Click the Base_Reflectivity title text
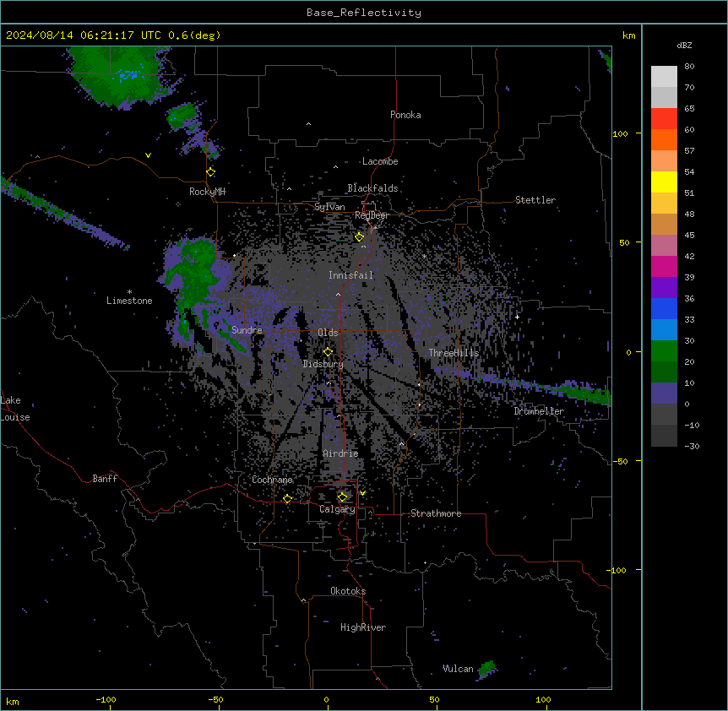728x711 pixels. (x=364, y=13)
